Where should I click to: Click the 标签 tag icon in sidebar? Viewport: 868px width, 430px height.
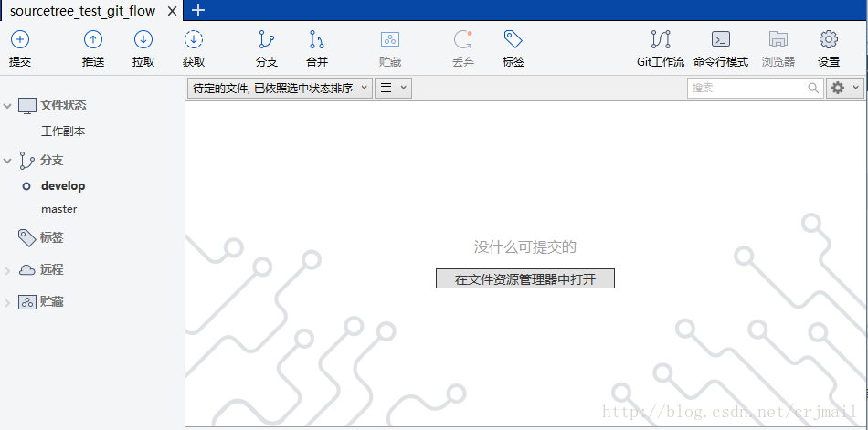click(x=27, y=238)
